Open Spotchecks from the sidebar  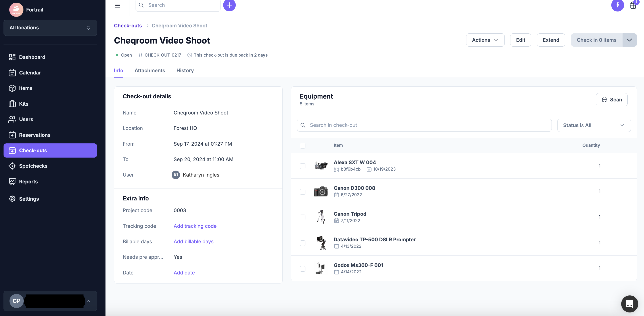[33, 166]
